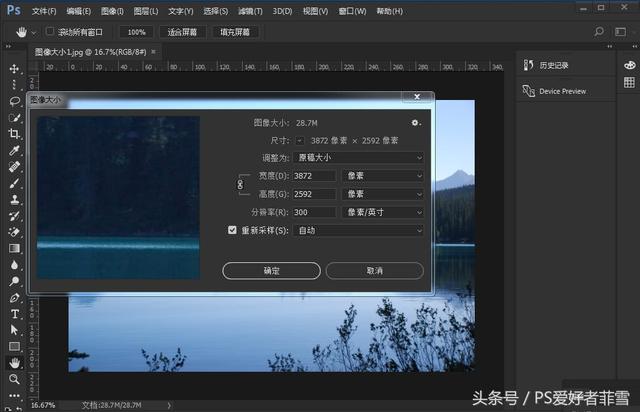Select the Blur tool
640x412 pixels.
pyautogui.click(x=14, y=265)
